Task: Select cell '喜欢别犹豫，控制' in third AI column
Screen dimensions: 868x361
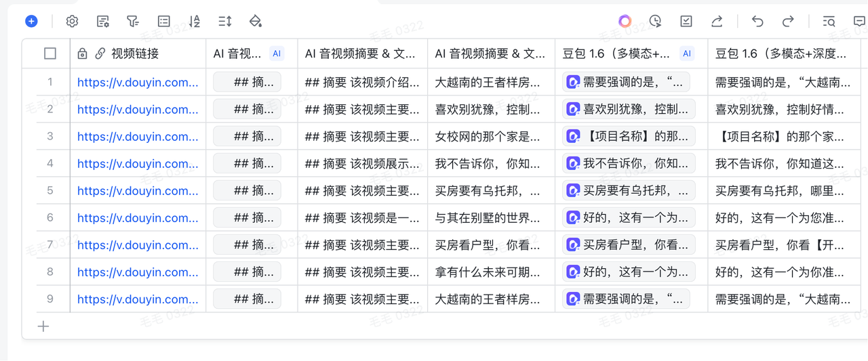Action: 492,109
